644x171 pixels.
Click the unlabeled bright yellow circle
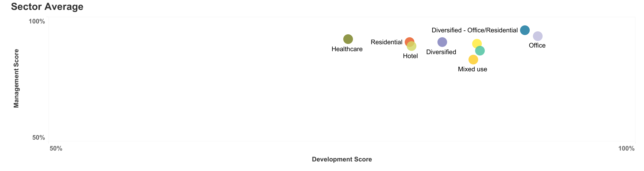(477, 44)
